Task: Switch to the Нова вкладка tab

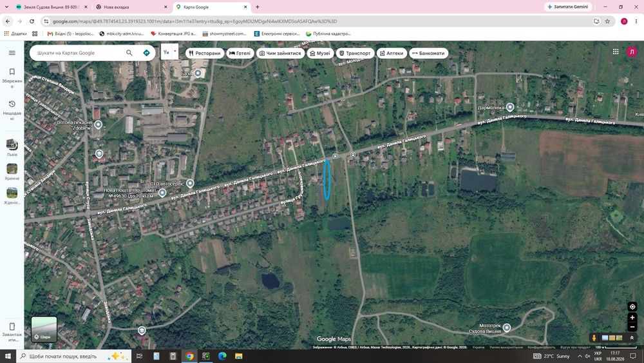Action: click(x=131, y=7)
